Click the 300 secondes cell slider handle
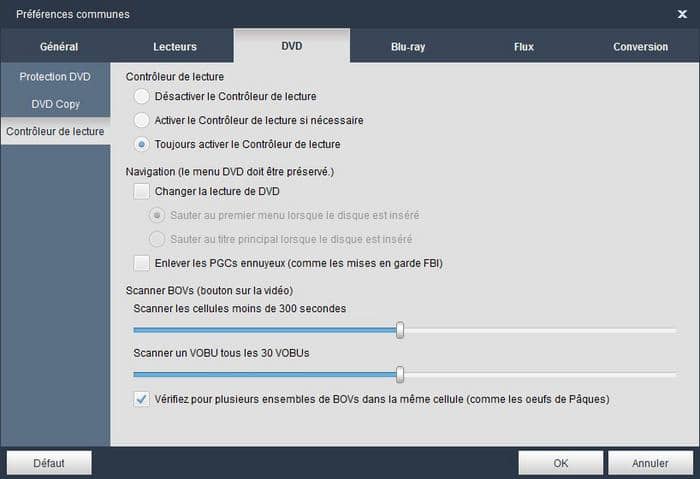This screenshot has height=479, width=700. [x=400, y=330]
